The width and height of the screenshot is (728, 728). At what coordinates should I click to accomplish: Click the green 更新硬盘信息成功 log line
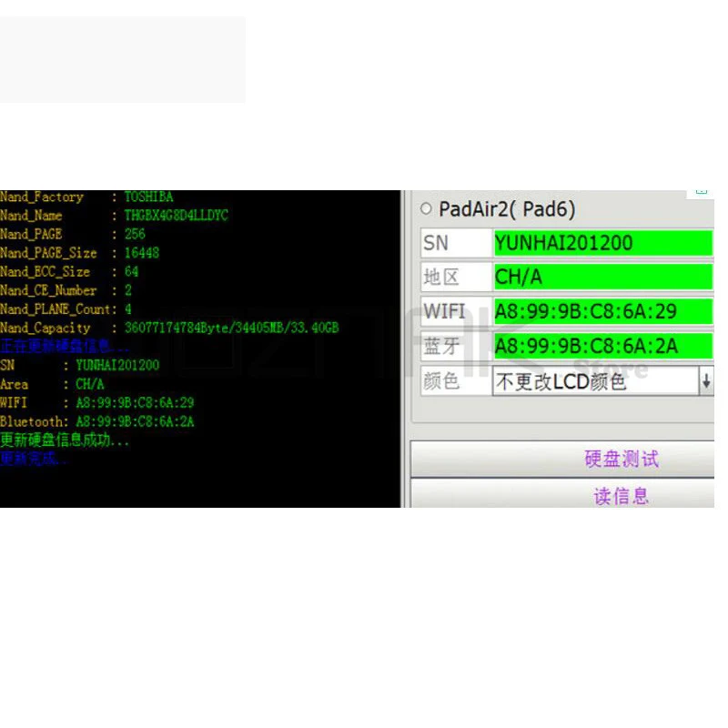65,440
